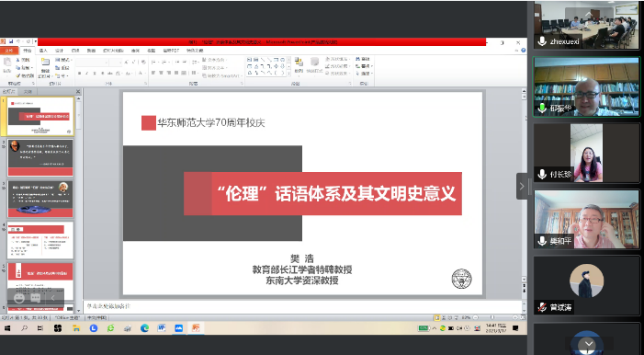644x355 pixels.
Task: Click the notes area to add notes
Action: tap(302, 306)
